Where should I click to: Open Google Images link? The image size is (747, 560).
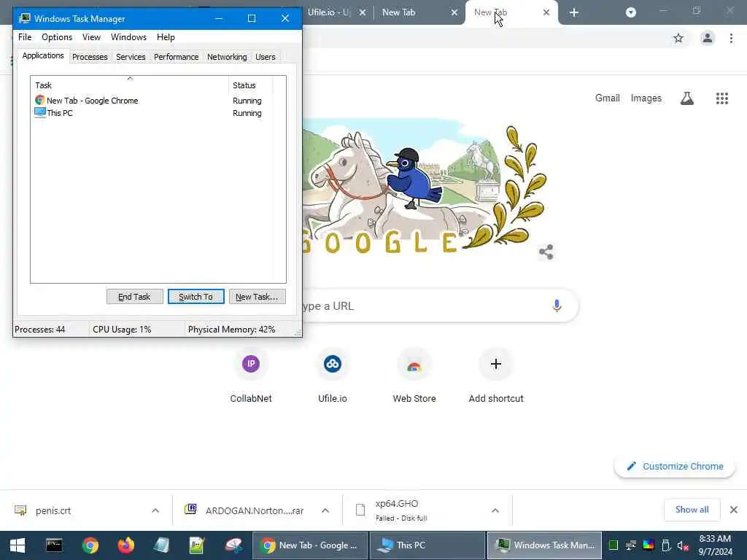tap(646, 98)
